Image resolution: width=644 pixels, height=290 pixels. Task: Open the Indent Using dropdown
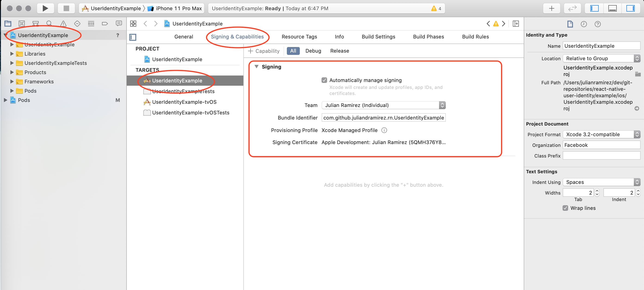[601, 182]
